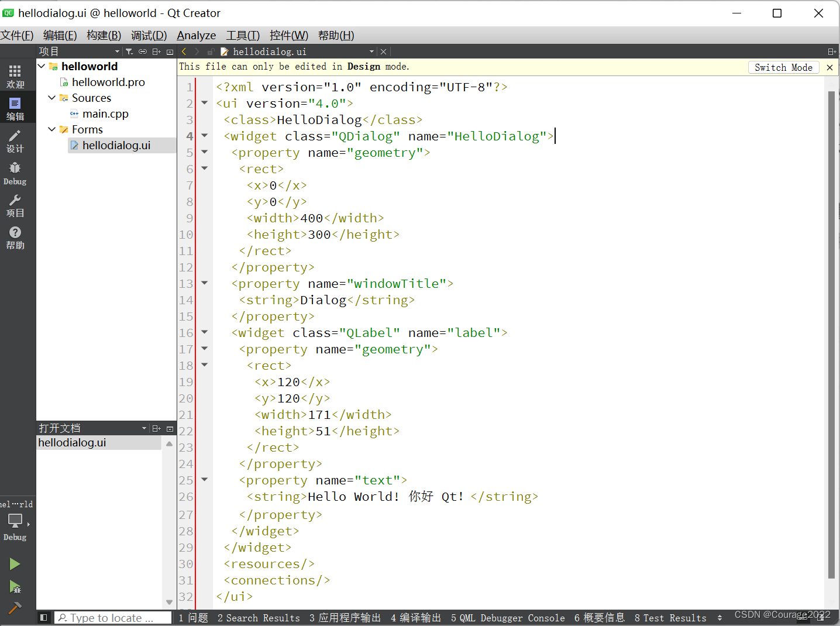Viewport: 840px width, 626px height.
Task: Open 帮助 (Help) mode
Action: 15,238
